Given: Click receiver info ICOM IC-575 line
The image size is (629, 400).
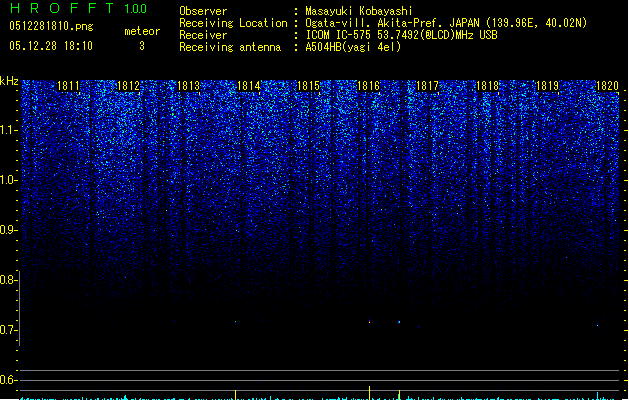Looking at the screenshot, I should click(402, 35).
